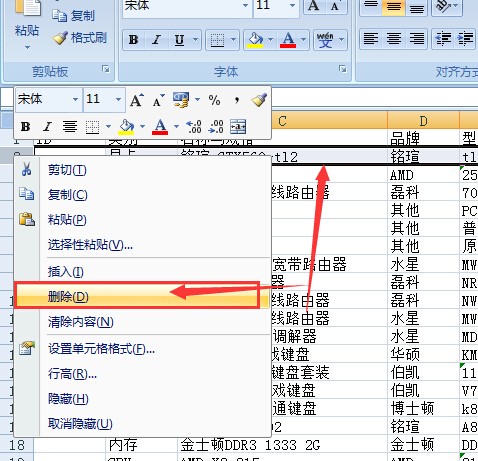Click Italic on the mini toolbar

pos(48,127)
